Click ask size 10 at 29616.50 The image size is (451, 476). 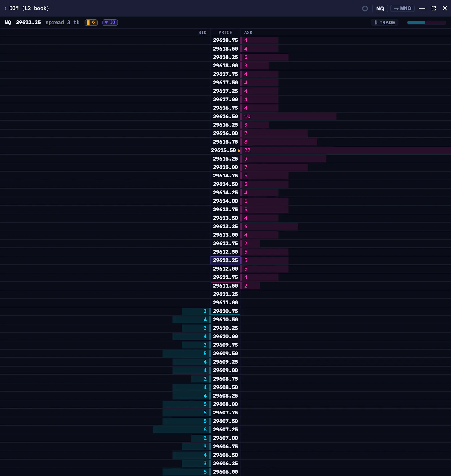point(247,117)
